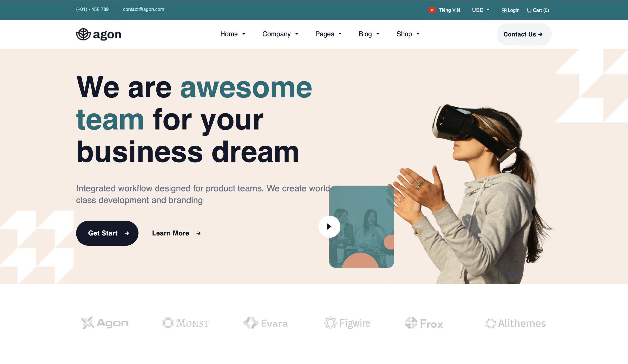Viewport: 628px width, 364px height.
Task: Click the Alithemes partner logo
Action: [x=515, y=323]
